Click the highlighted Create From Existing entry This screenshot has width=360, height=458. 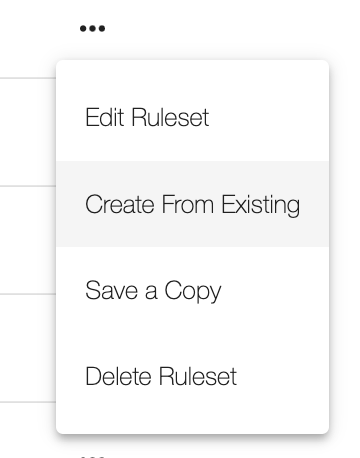(x=193, y=204)
